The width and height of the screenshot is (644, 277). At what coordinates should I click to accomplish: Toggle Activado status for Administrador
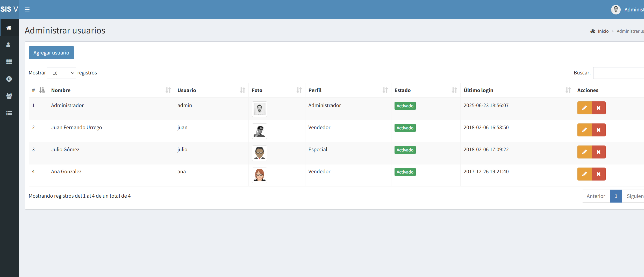click(405, 106)
